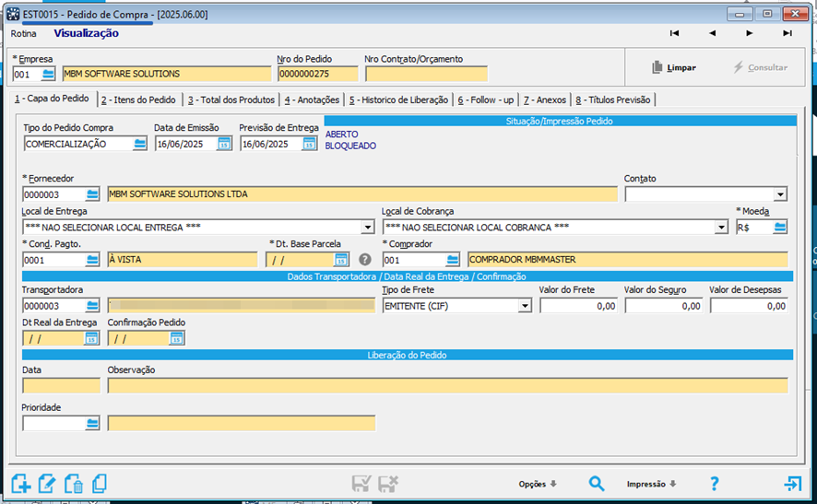Expand the Tipo de Frete combo box
Screen dimensions: 817x504
click(x=524, y=306)
